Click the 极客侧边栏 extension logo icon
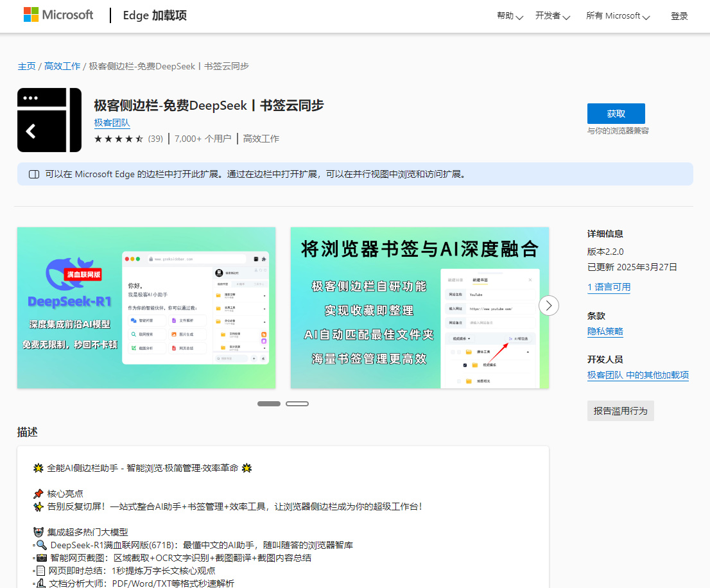 [49, 120]
